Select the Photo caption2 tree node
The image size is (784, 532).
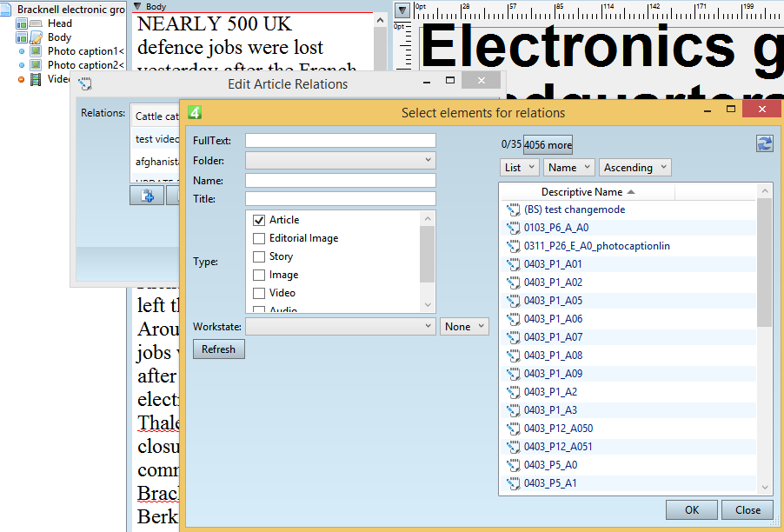coord(85,65)
